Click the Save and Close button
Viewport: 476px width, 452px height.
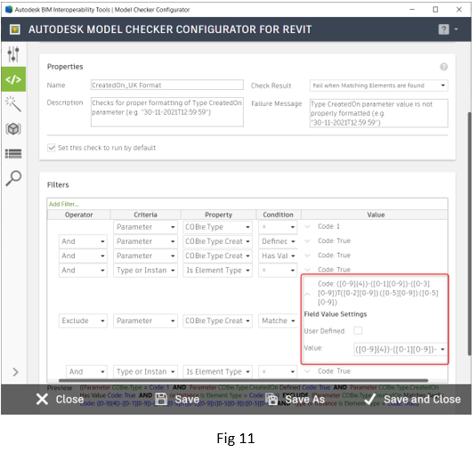412,399
